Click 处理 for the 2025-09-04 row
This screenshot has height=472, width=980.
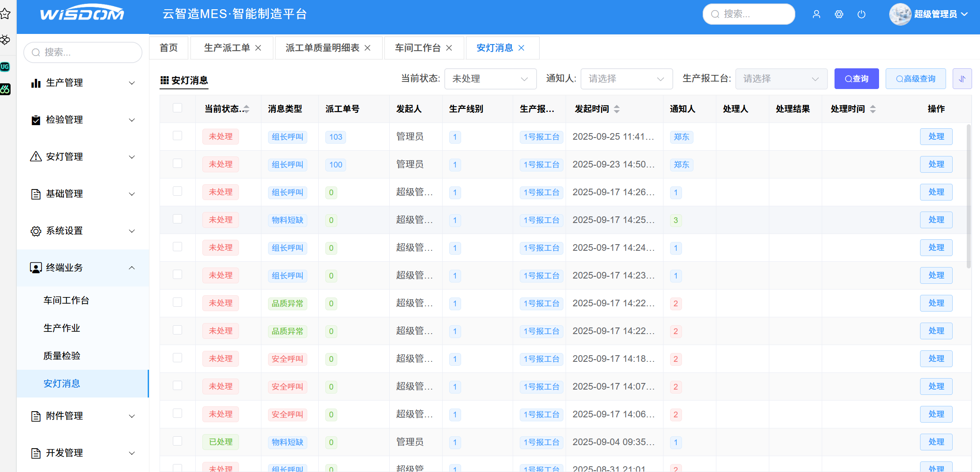936,442
